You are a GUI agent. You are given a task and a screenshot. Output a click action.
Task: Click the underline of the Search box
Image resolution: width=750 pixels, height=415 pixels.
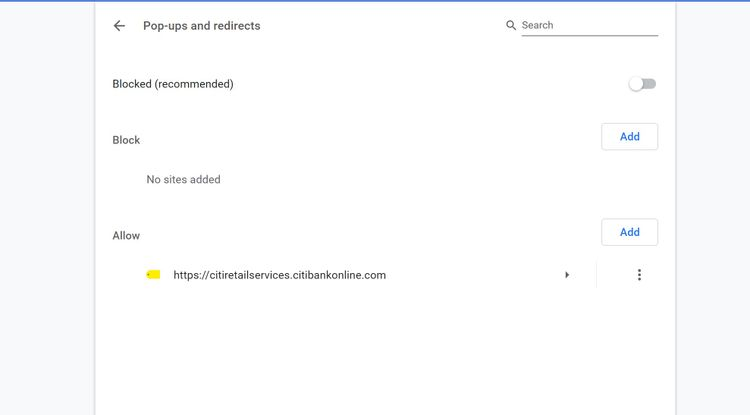pos(589,35)
